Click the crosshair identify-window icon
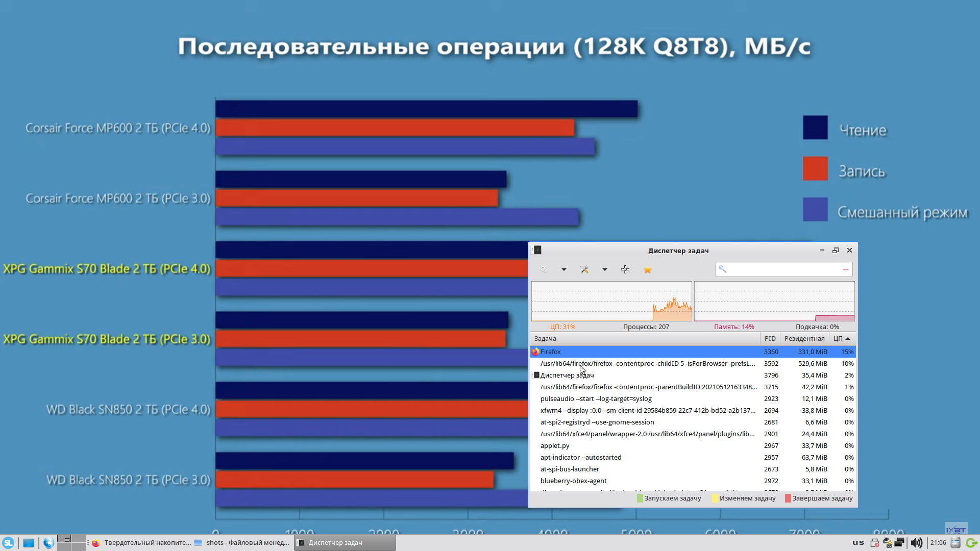The height and width of the screenshot is (551, 980). click(625, 269)
